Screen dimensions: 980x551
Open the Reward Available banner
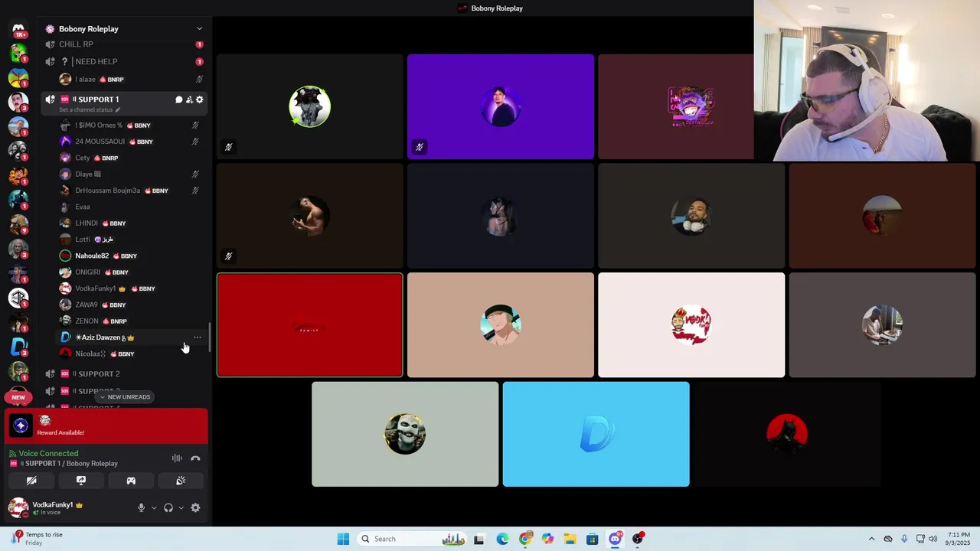tap(107, 426)
